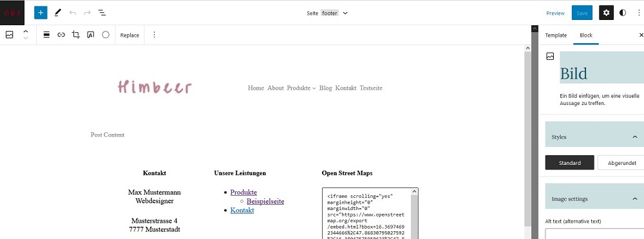
Task: Click the Webdesigner text
Action: pyautogui.click(x=155, y=201)
